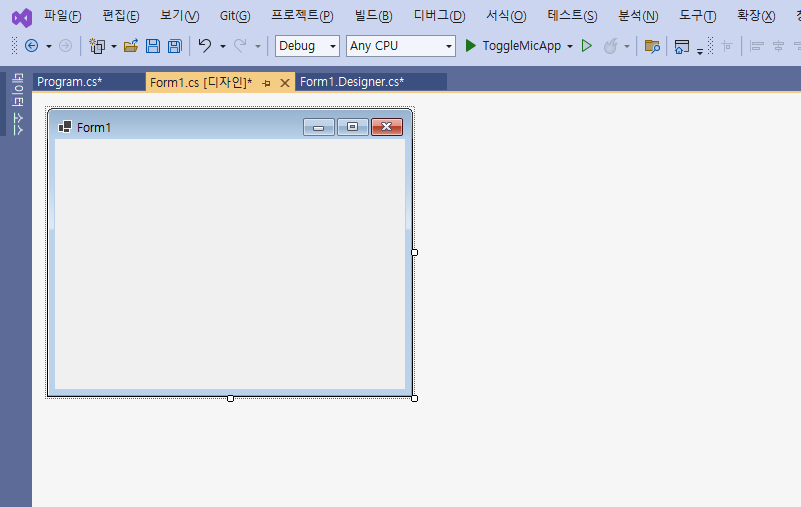Screen dimensions: 801x507
Task: Open toolbar overflow options arrow
Action: click(700, 50)
